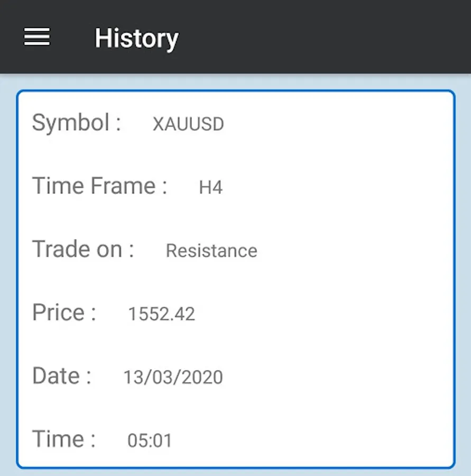The width and height of the screenshot is (471, 476).
Task: Click light blue background below the card
Action: [x=235, y=472]
